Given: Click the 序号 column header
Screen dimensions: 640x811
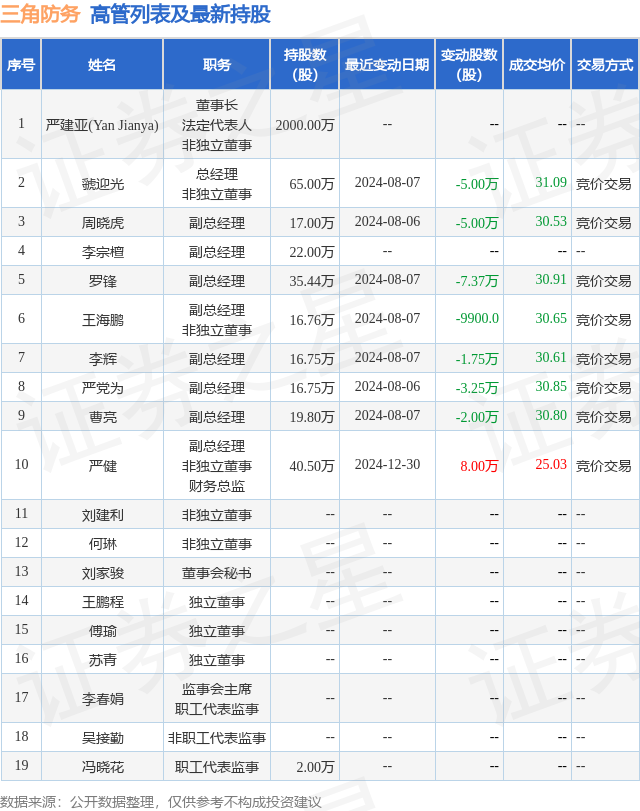Looking at the screenshot, I should 21,65.
